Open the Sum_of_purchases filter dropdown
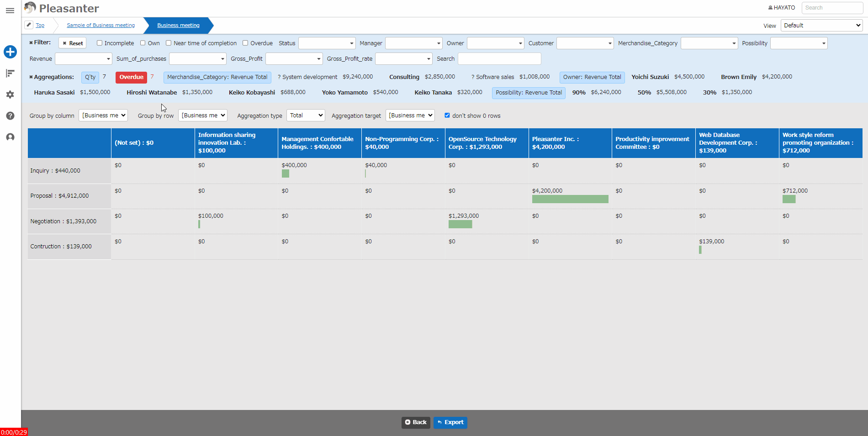 click(198, 59)
